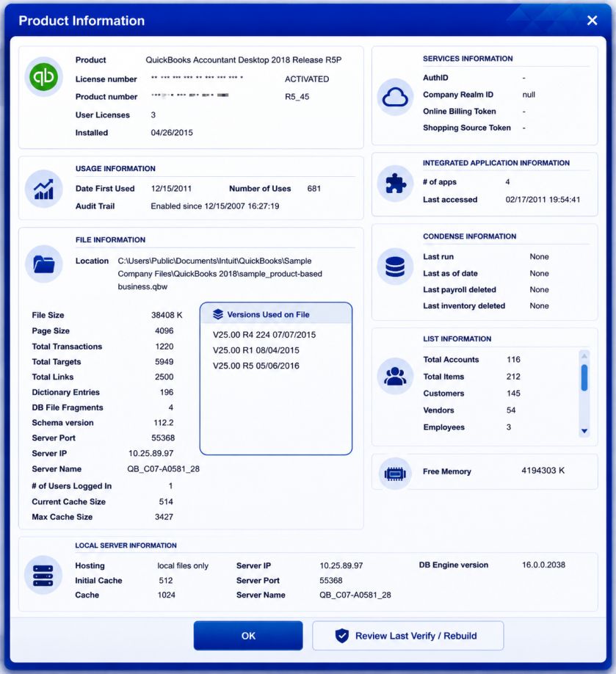
Task: Click the Free Memory value 4194303 K
Action: (x=543, y=471)
